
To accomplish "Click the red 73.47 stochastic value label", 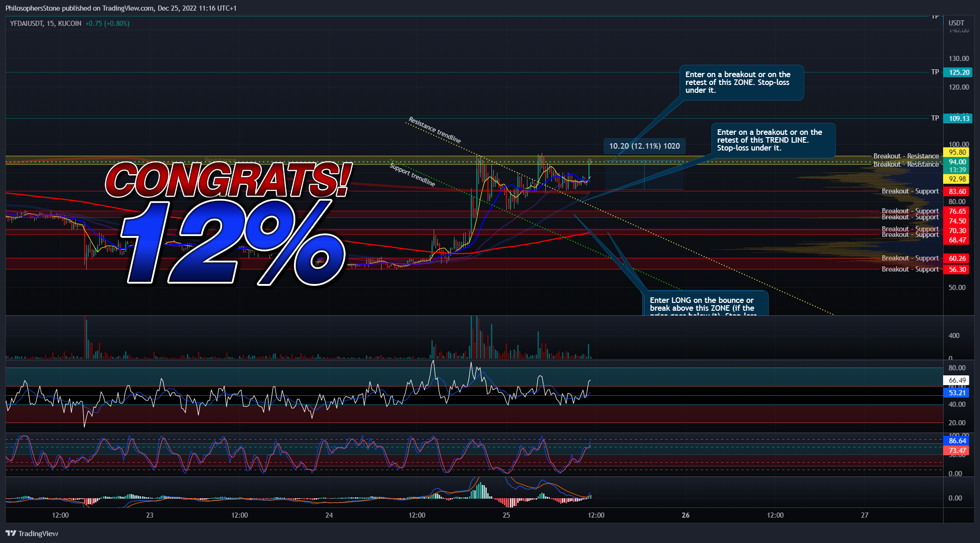I will [956, 451].
